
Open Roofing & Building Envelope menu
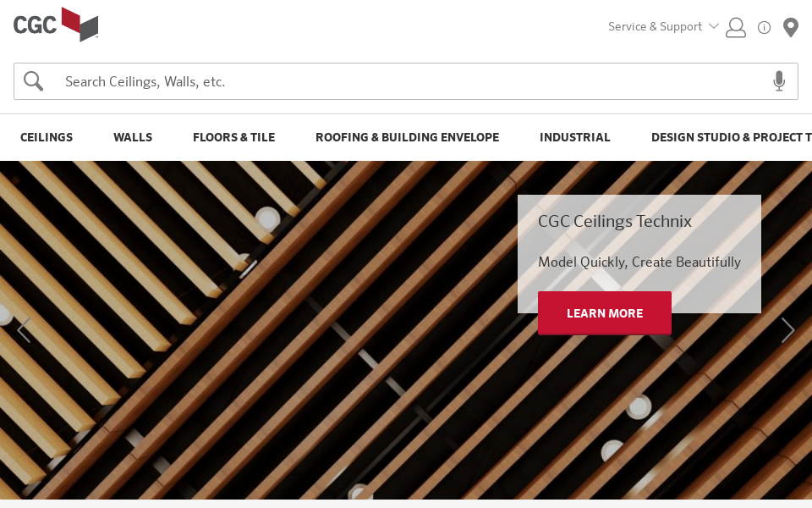(408, 137)
